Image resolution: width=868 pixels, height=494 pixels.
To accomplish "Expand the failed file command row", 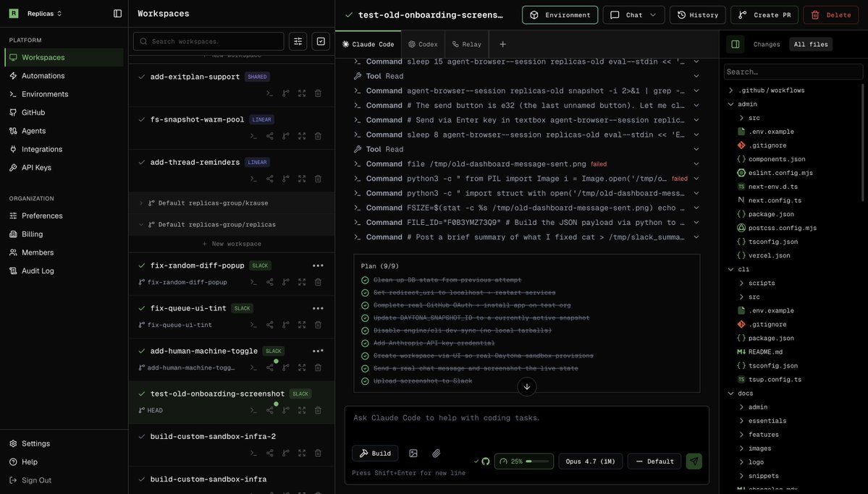I will (x=526, y=163).
